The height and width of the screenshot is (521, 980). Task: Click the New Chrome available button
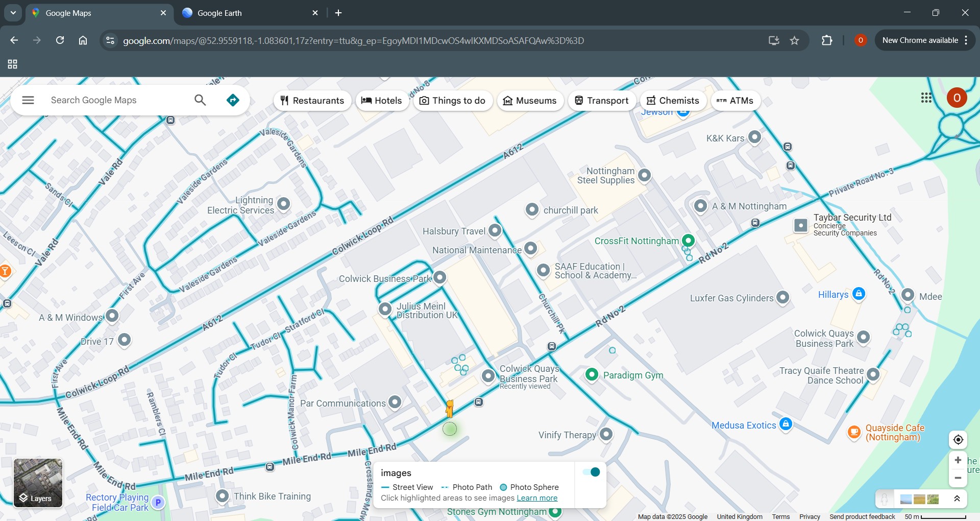coord(924,40)
